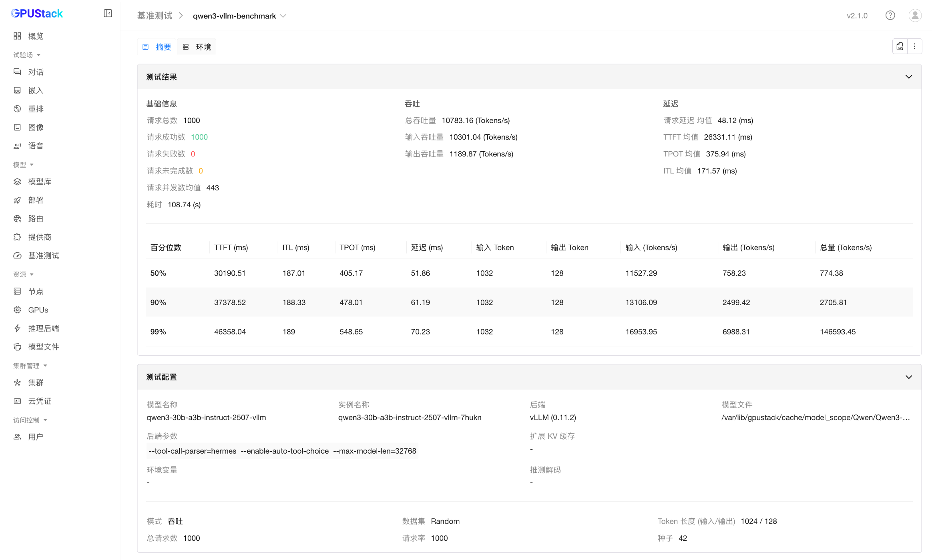The height and width of the screenshot is (560, 932).
Task: Collapse the 试验场 sidebar group
Action: [27, 55]
